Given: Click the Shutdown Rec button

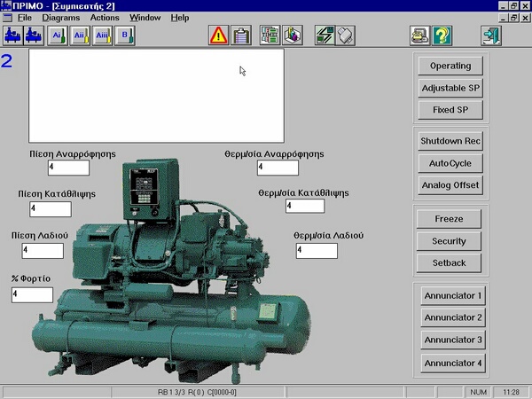Looking at the screenshot, I should point(450,142).
